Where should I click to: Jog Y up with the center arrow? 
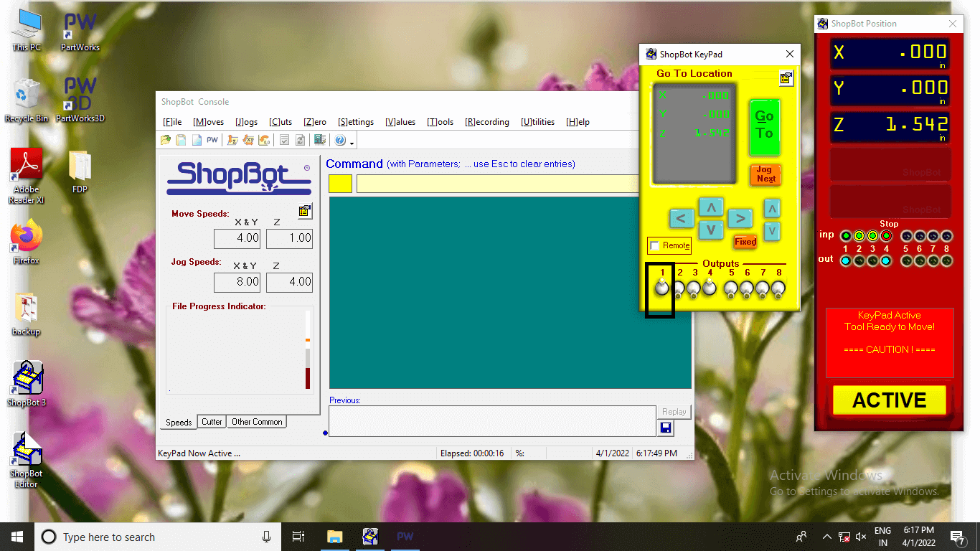(711, 207)
